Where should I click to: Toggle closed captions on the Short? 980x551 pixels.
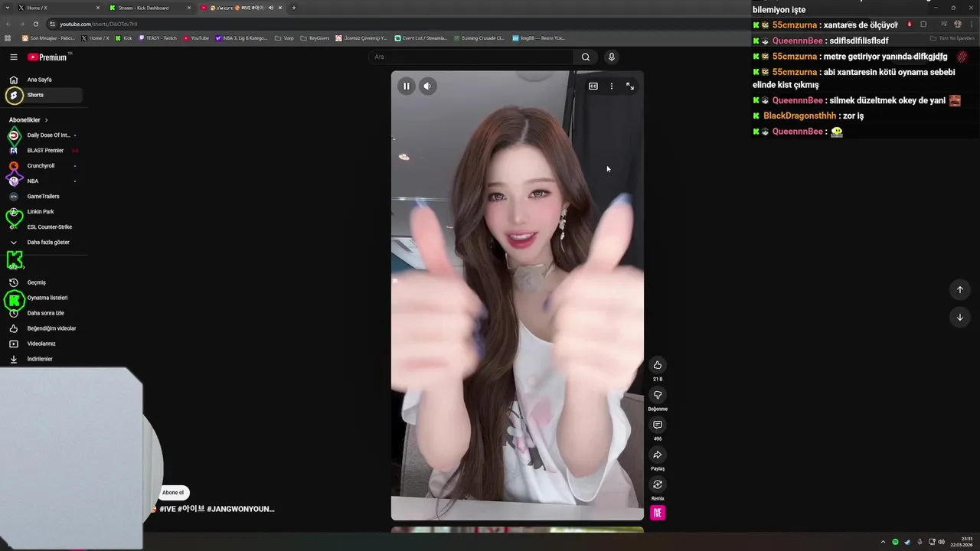(x=593, y=86)
